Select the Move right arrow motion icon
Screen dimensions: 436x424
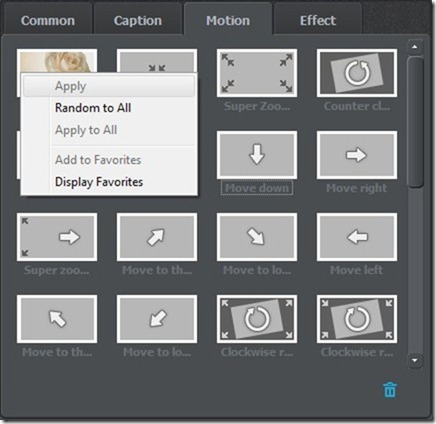[357, 155]
